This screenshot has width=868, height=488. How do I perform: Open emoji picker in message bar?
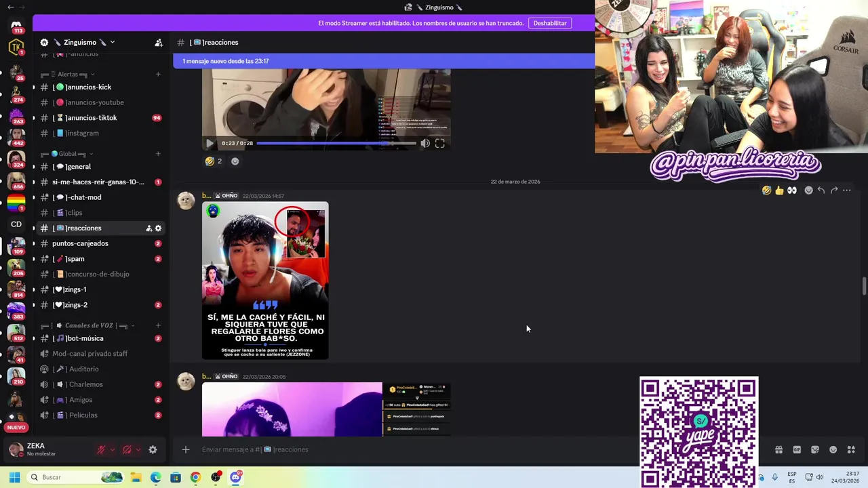tap(833, 449)
